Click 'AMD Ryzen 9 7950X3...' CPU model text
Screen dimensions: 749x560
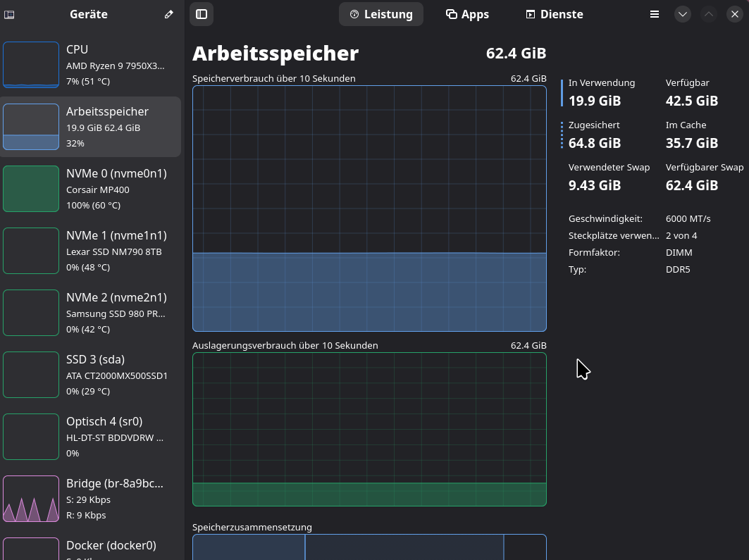pyautogui.click(x=115, y=66)
